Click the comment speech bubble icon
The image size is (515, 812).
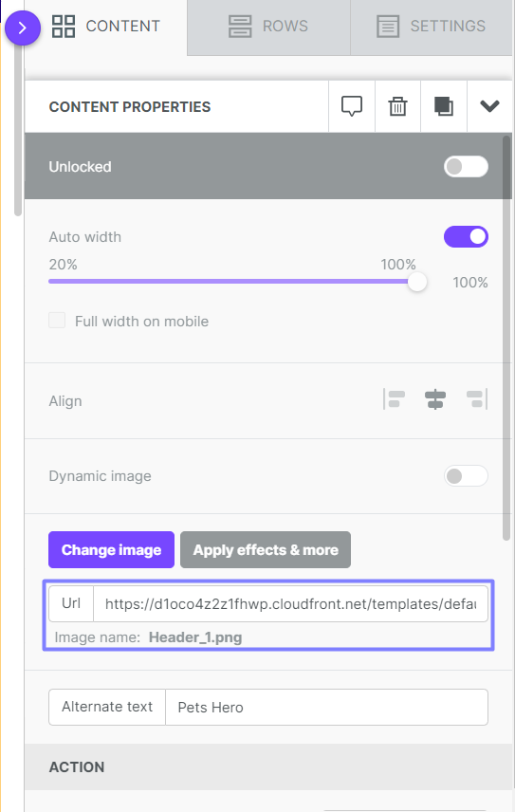352,106
